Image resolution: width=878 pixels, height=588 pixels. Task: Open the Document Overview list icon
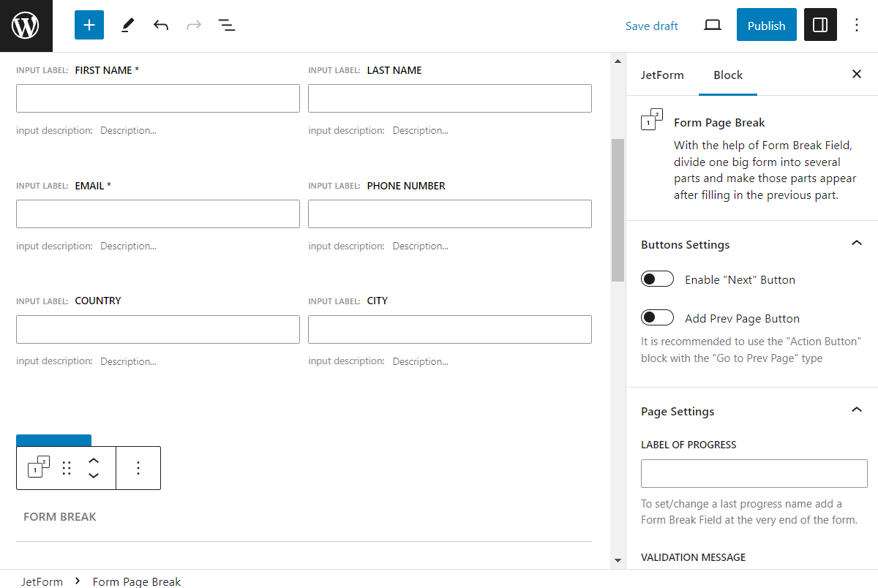pyautogui.click(x=227, y=26)
